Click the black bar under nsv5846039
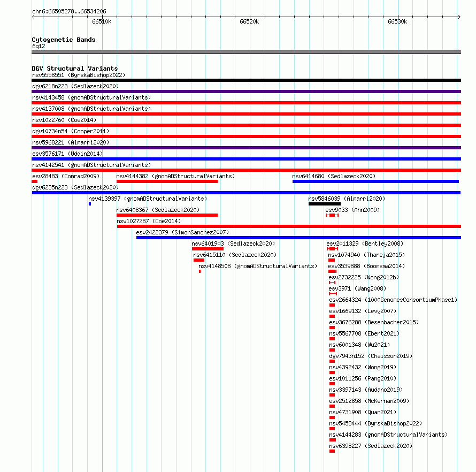Viewport: 476px width, 472px height. (325, 204)
